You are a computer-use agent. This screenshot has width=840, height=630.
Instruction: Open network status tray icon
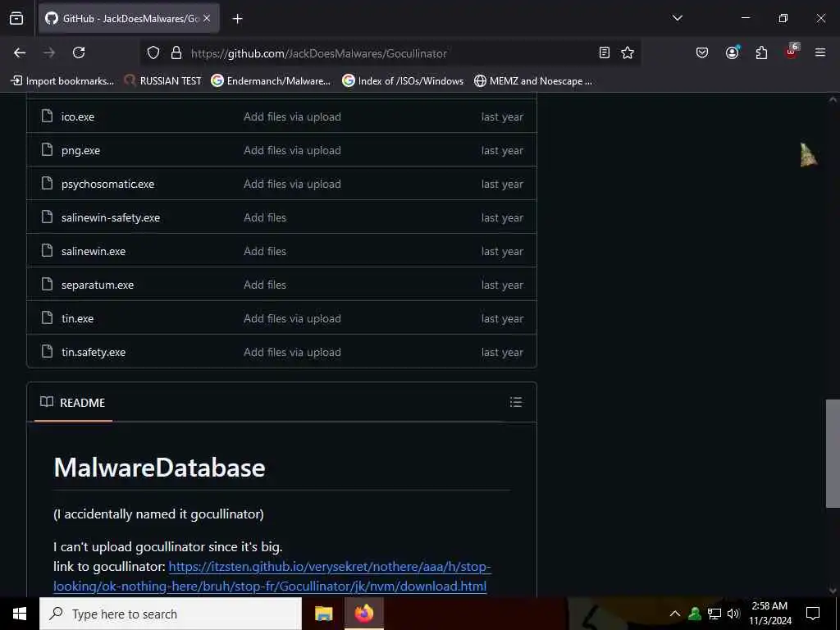pyautogui.click(x=714, y=614)
